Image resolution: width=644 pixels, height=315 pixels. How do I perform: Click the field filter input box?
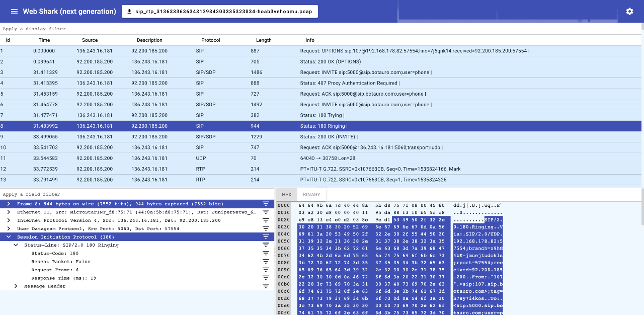(x=136, y=194)
